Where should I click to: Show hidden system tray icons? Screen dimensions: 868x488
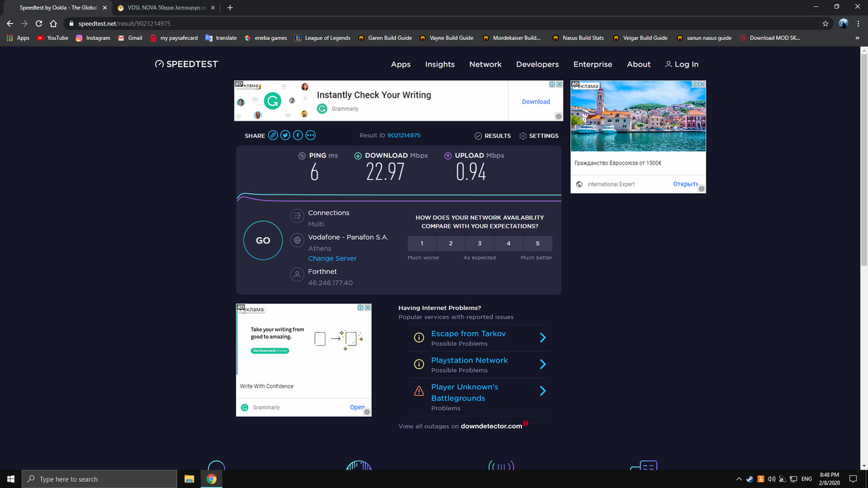point(738,479)
